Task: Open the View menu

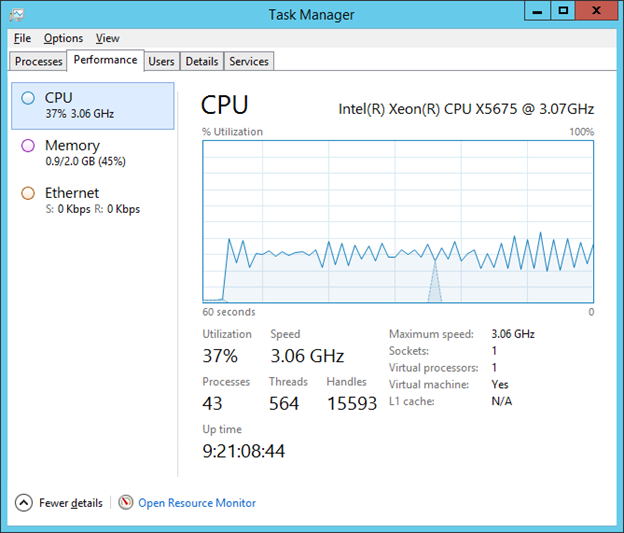Action: [x=107, y=38]
